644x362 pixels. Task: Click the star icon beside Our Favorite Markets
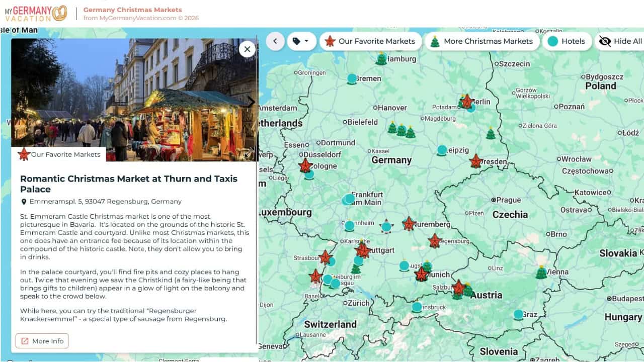pos(331,41)
